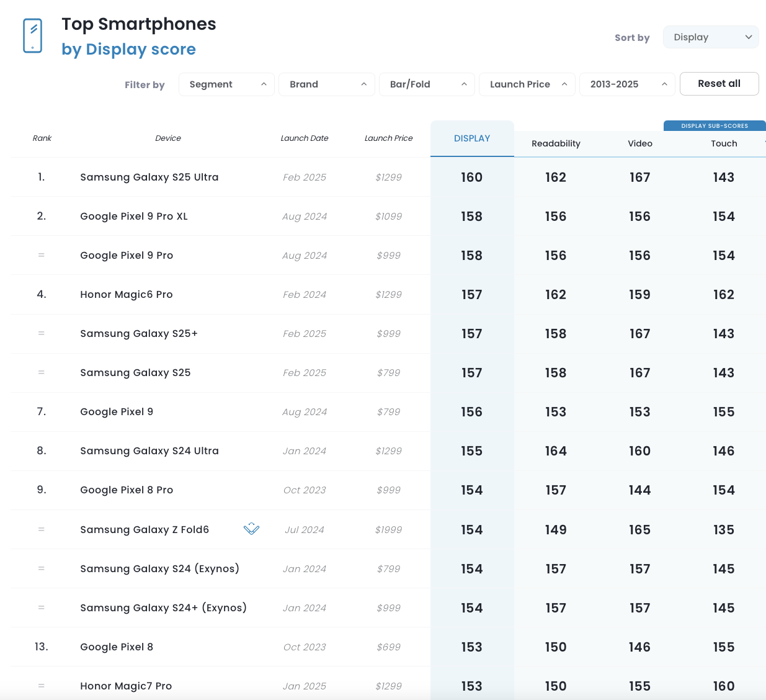
Task: Click the Device column header
Action: 168,138
